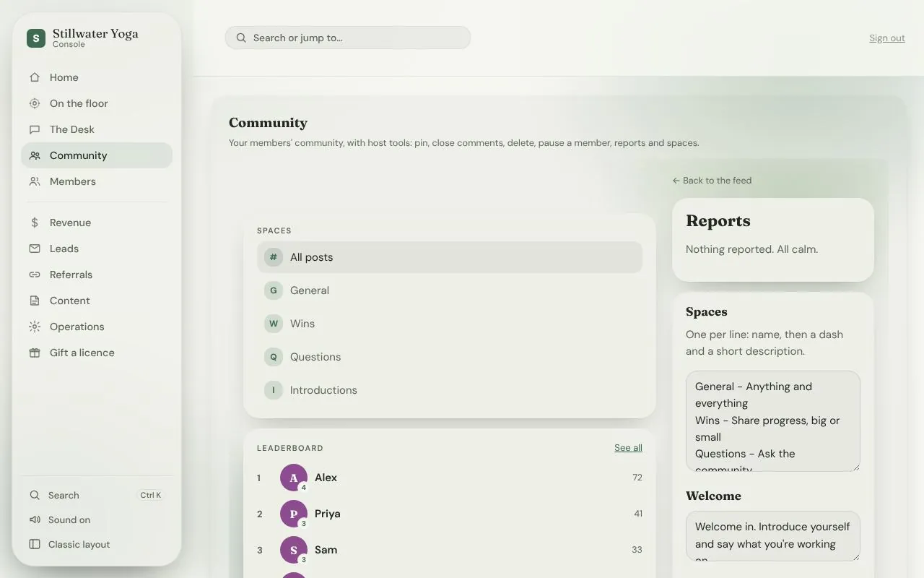This screenshot has height=578, width=924.
Task: Navigate to Revenue
Action: (x=97, y=223)
